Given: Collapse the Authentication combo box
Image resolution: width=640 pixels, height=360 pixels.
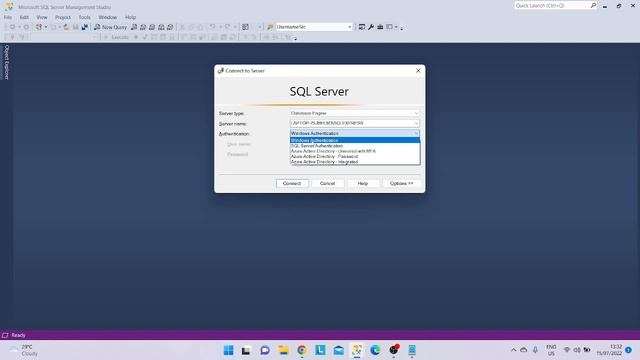Looking at the screenshot, I should tap(416, 133).
